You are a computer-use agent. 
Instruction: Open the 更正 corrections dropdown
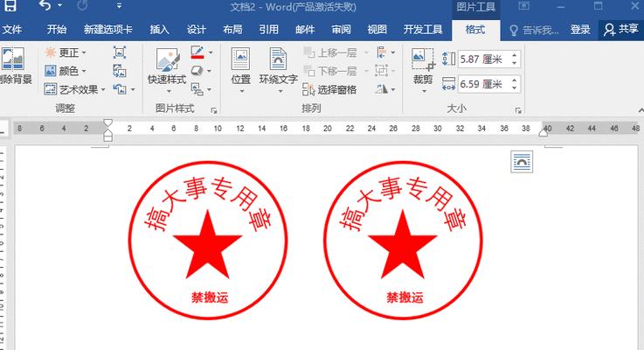[x=66, y=52]
